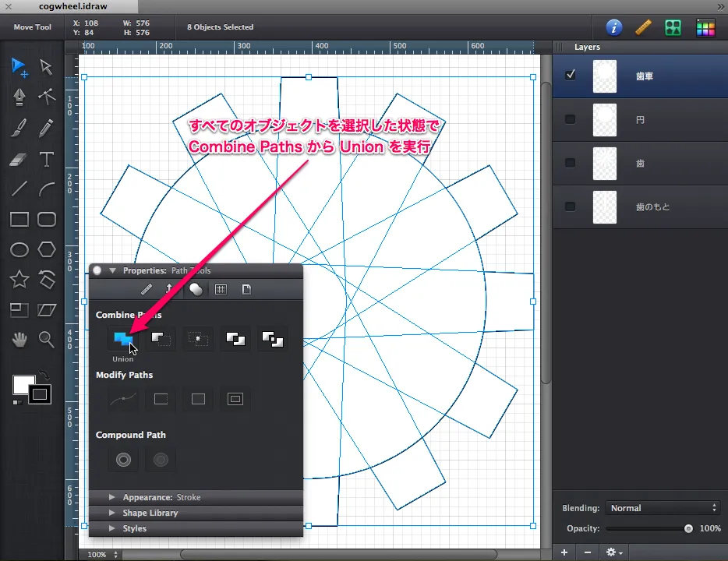Viewport: 728px width, 561px height.
Task: Activate the Zoom magnifier tool
Action: tap(47, 339)
